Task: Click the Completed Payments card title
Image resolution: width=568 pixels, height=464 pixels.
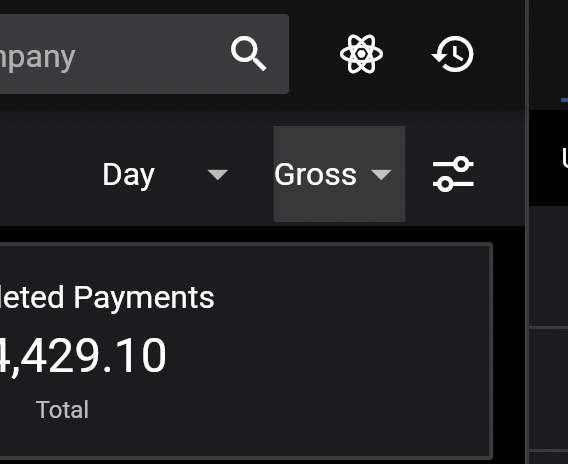Action: (107, 298)
